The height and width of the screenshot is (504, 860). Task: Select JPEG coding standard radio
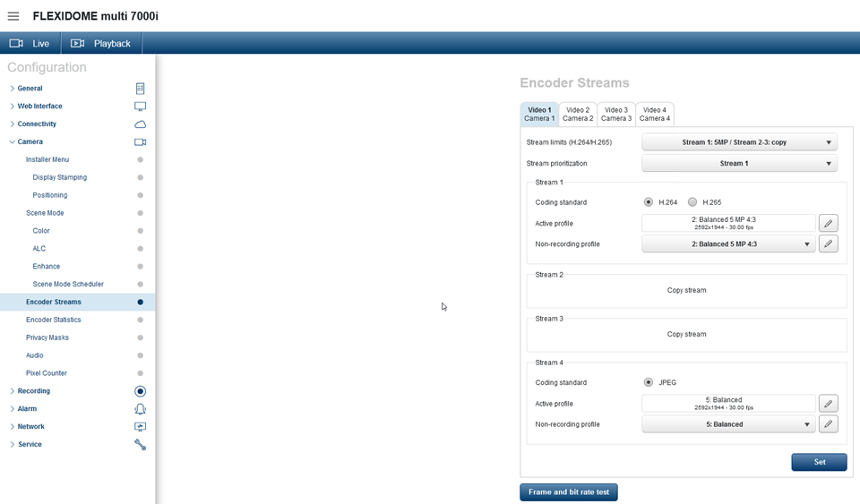click(649, 382)
